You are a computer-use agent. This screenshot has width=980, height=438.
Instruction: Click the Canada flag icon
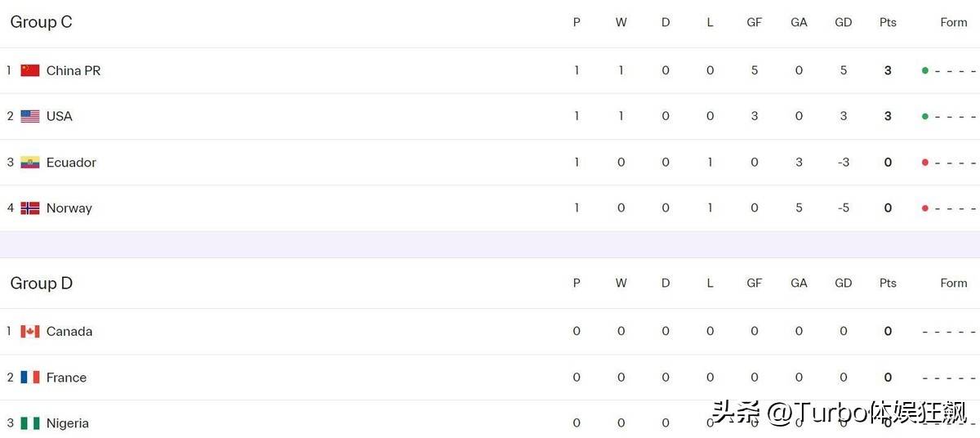(30, 331)
